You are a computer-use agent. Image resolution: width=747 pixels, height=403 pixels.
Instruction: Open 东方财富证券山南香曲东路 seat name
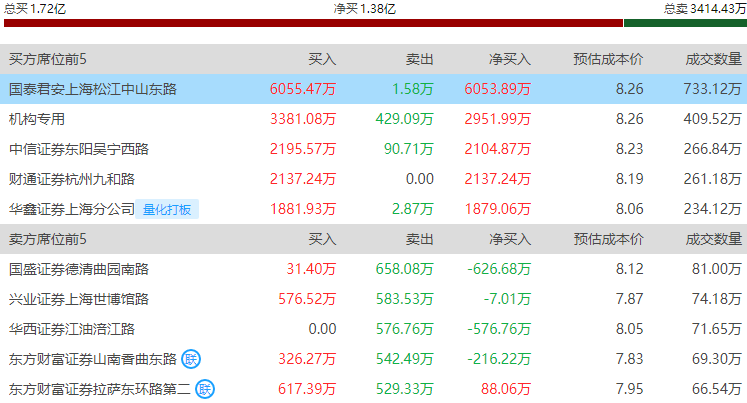93,359
